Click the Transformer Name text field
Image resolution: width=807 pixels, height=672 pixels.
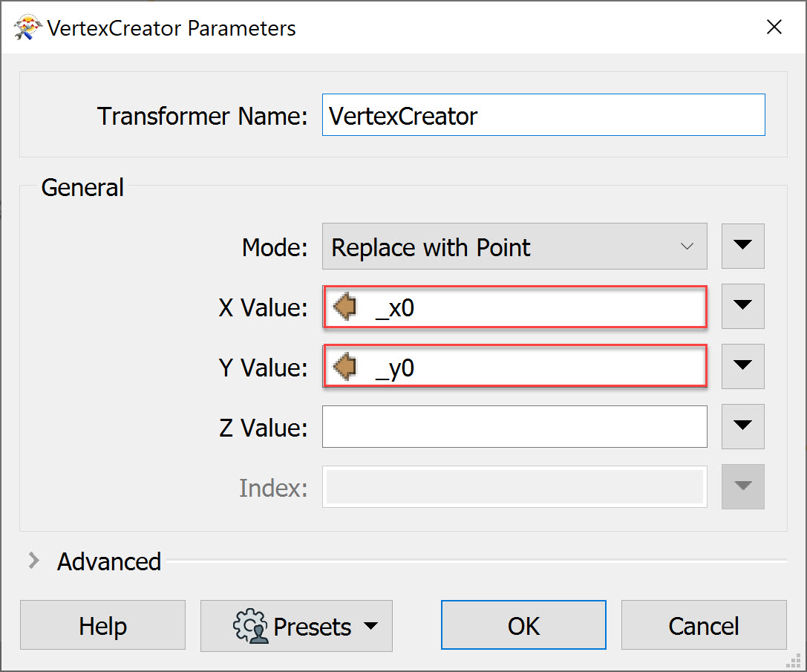(543, 115)
